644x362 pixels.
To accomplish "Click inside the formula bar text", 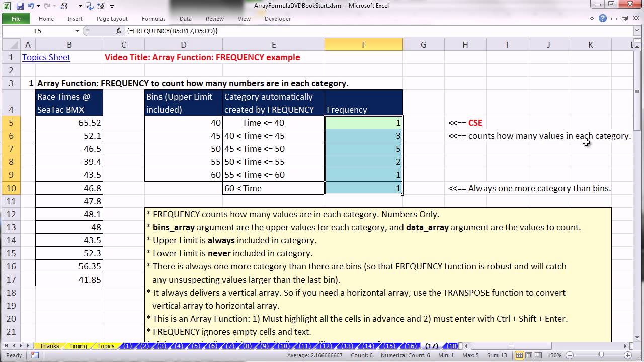I will [172, 31].
